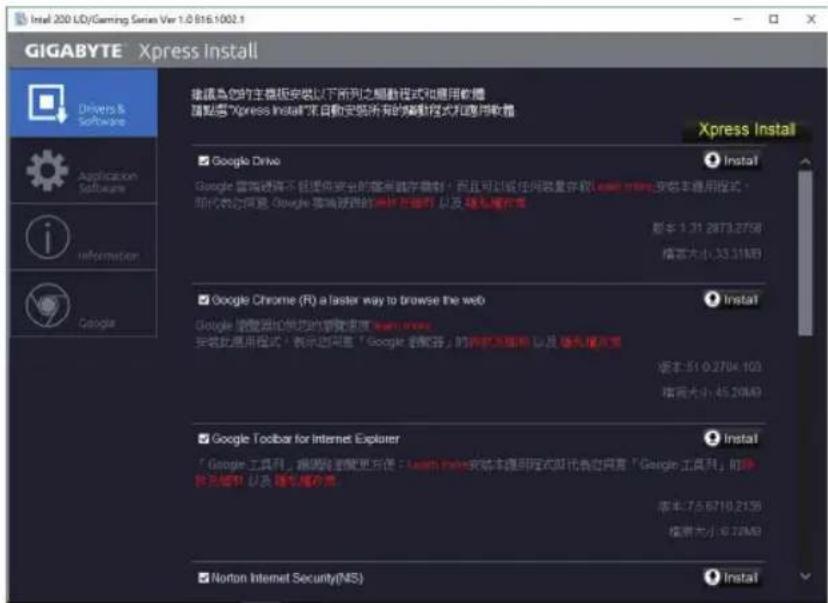Install Google Toolbar for Internet Explorer
Screen dimensions: 828x603
[732, 438]
